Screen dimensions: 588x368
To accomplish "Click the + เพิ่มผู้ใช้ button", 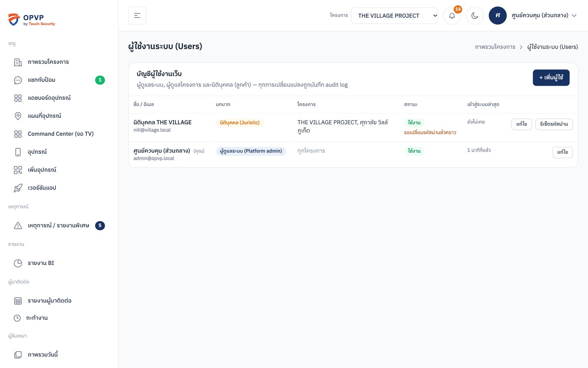I will [551, 78].
